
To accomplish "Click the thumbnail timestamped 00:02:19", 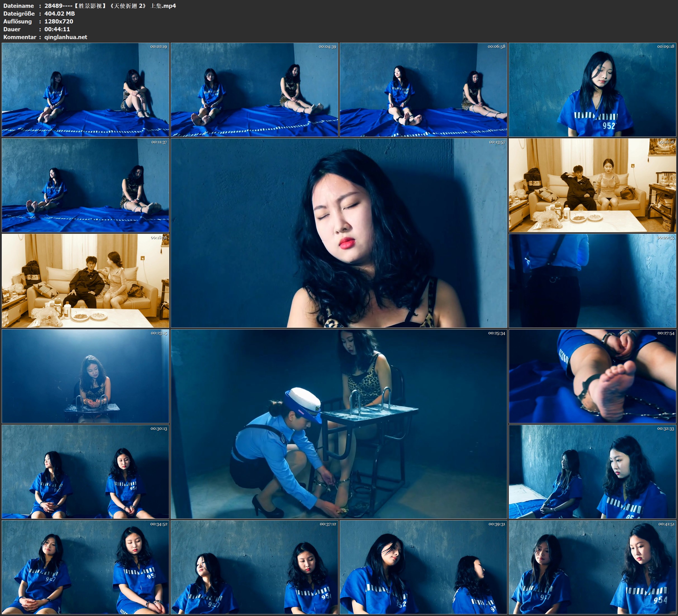I will 85,90.
